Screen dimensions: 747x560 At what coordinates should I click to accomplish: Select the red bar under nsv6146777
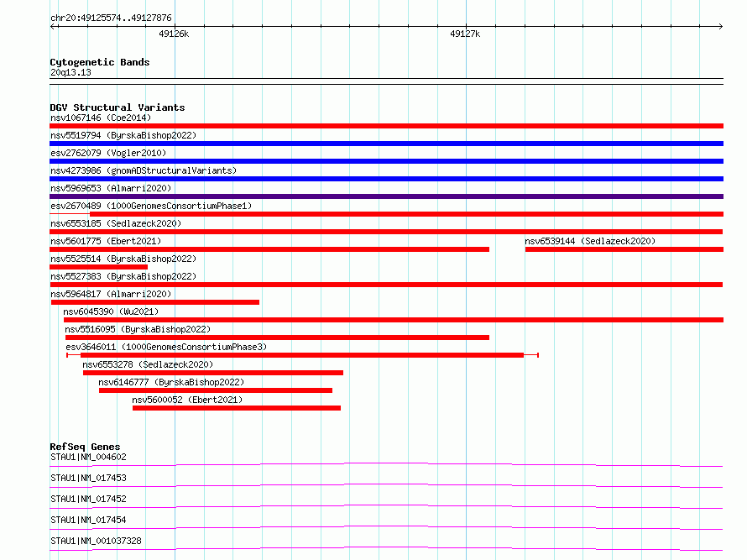216,390
